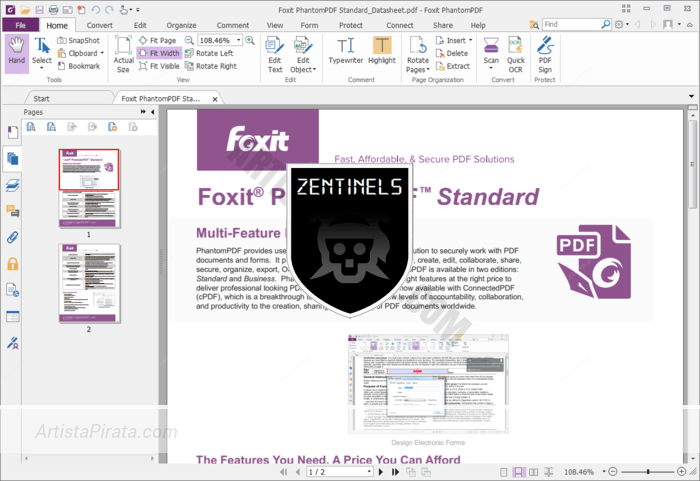Switch to the Organize ribbon tab
This screenshot has height=481, width=700.
pyautogui.click(x=181, y=25)
